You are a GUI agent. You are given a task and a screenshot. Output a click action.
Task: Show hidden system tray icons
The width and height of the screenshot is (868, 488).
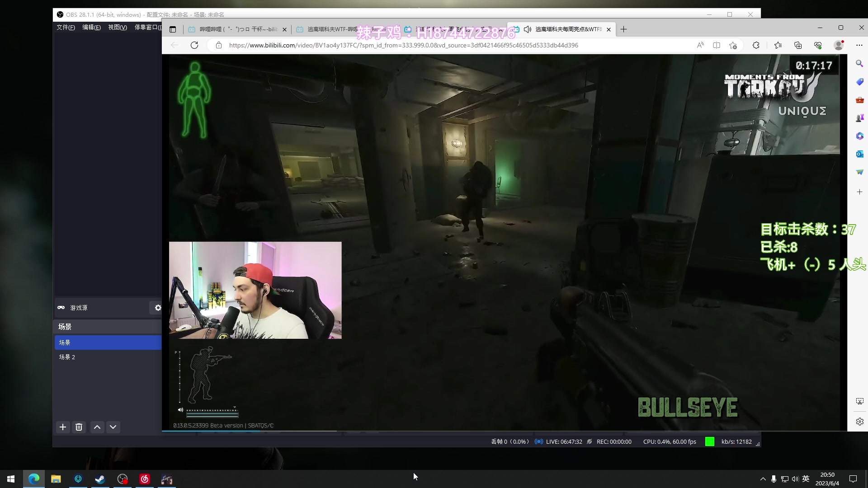point(763,479)
